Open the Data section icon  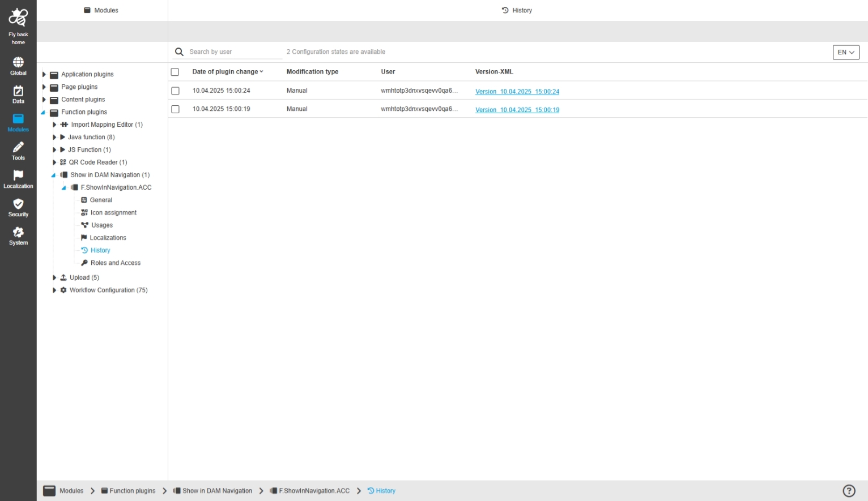[18, 91]
